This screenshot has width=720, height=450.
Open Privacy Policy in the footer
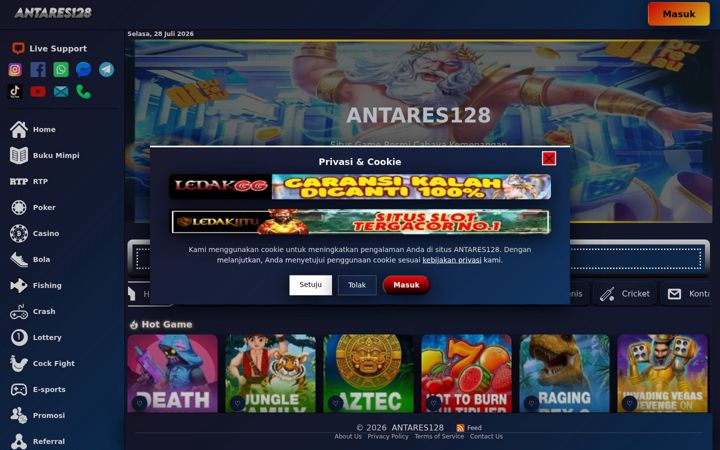[388, 436]
